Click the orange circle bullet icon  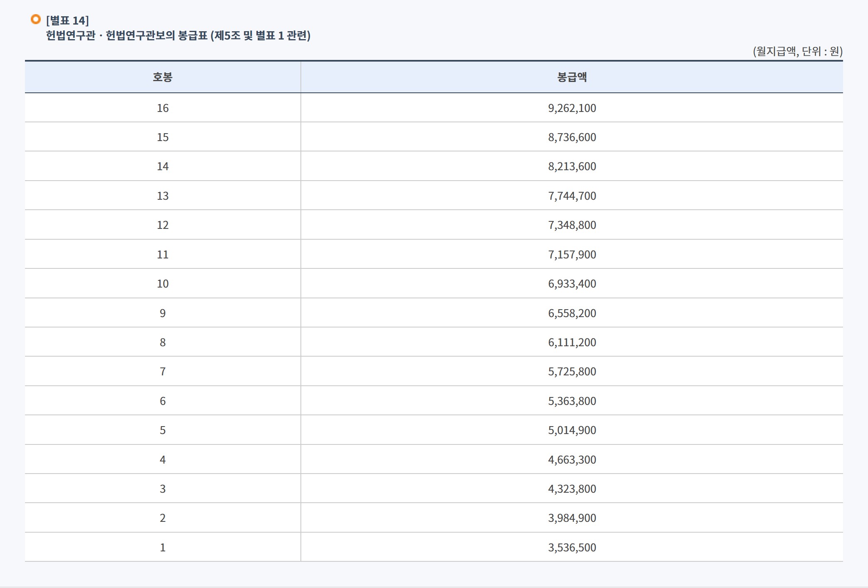(x=36, y=19)
